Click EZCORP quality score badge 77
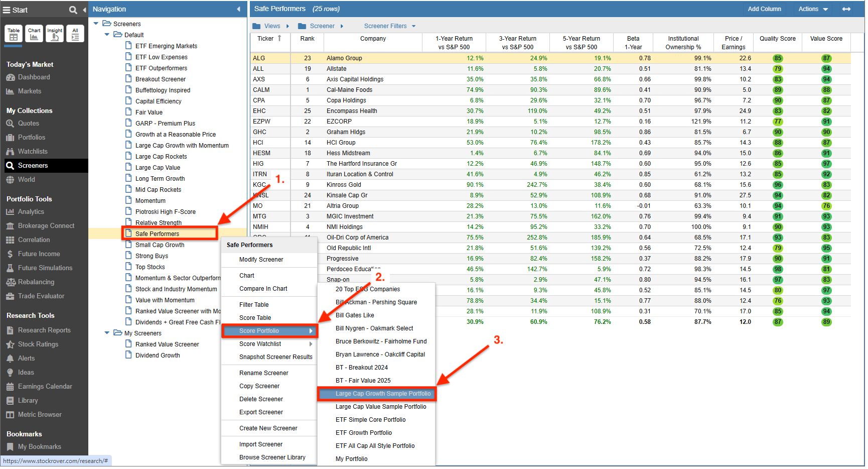 [778, 122]
